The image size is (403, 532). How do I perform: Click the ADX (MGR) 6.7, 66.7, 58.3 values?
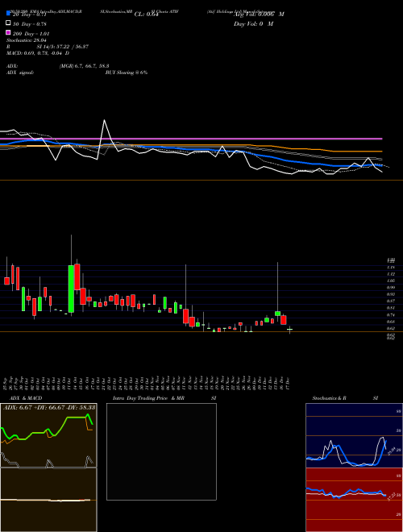click(84, 66)
